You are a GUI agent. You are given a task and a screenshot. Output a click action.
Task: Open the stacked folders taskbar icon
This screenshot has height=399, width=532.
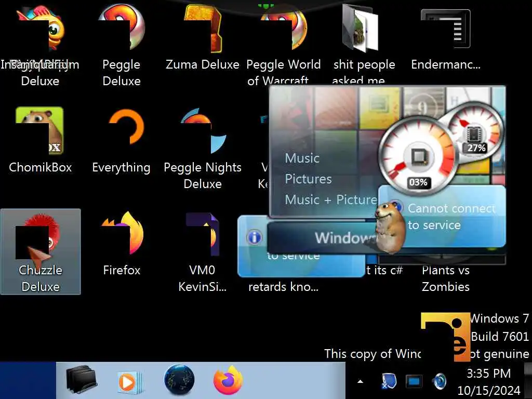tap(82, 380)
